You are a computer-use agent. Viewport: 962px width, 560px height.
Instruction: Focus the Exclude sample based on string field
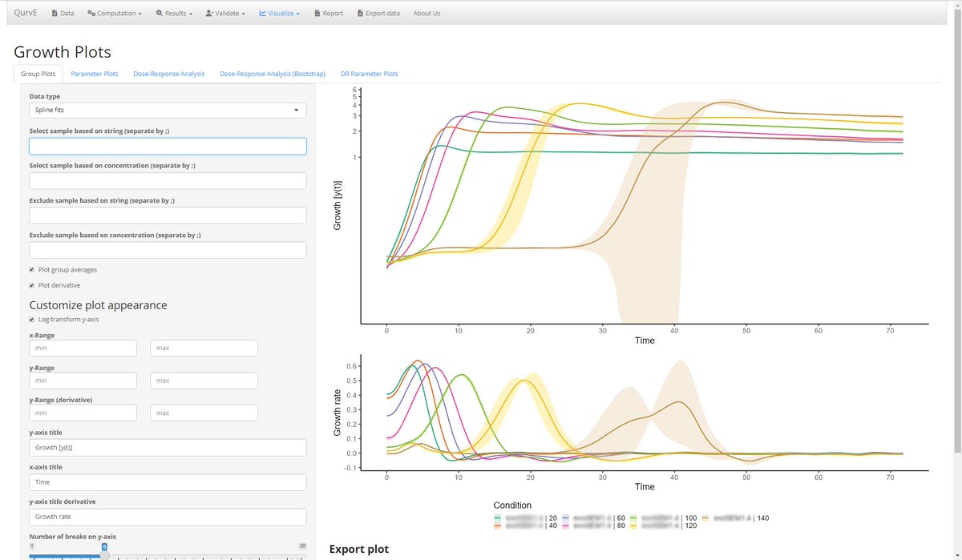point(168,216)
